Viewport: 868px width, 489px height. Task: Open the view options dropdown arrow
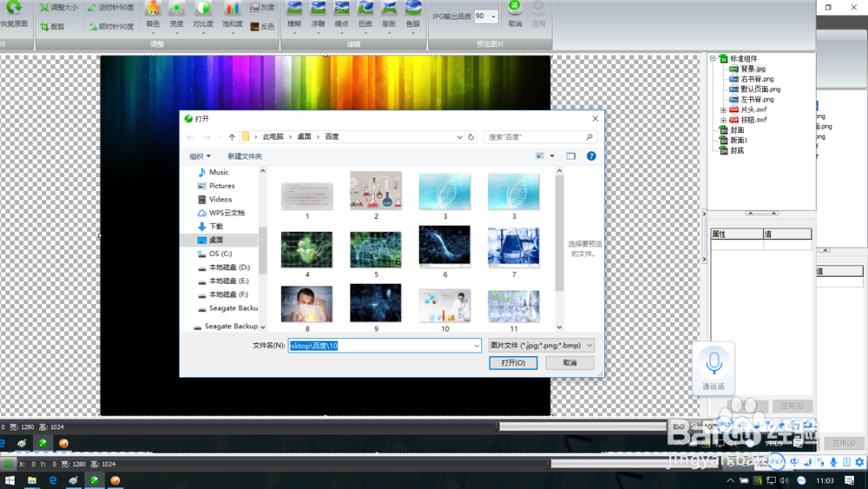pos(552,156)
